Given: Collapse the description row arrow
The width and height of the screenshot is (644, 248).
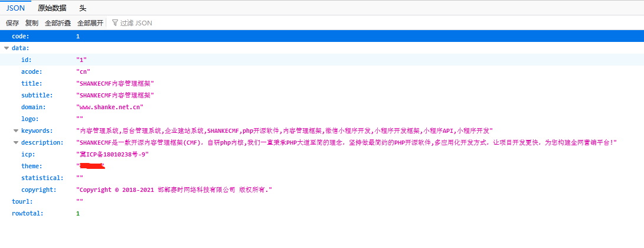Looking at the screenshot, I should click(x=16, y=143).
